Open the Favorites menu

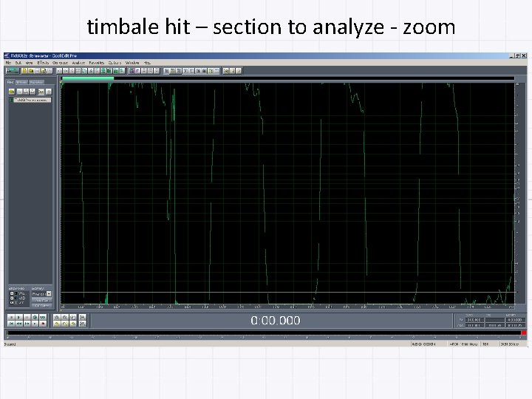[97, 63]
